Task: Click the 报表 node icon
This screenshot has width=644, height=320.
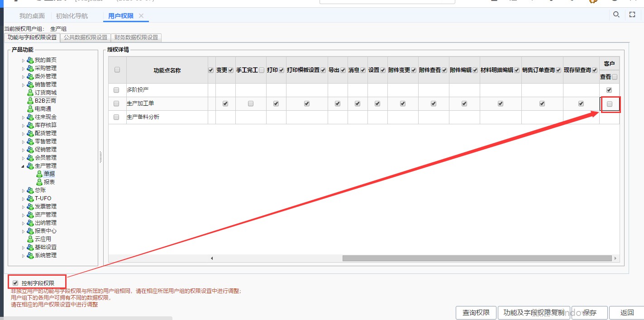Action: 39,182
